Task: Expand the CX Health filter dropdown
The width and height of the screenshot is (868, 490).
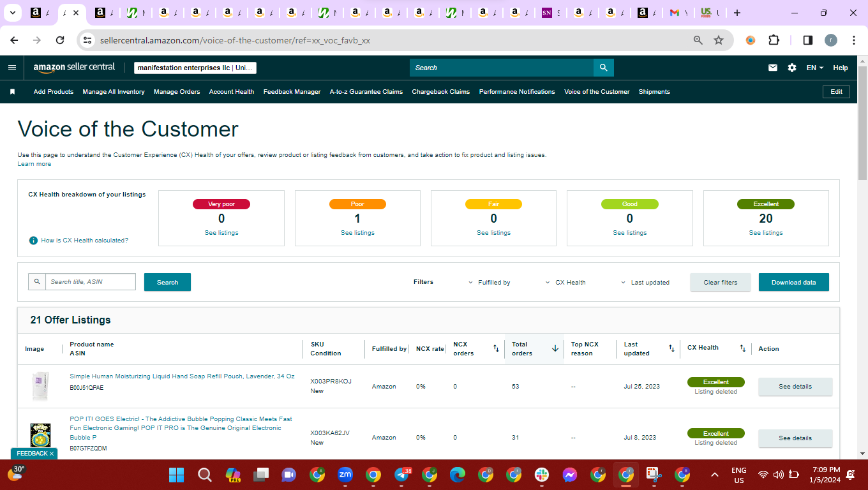Action: pos(565,282)
